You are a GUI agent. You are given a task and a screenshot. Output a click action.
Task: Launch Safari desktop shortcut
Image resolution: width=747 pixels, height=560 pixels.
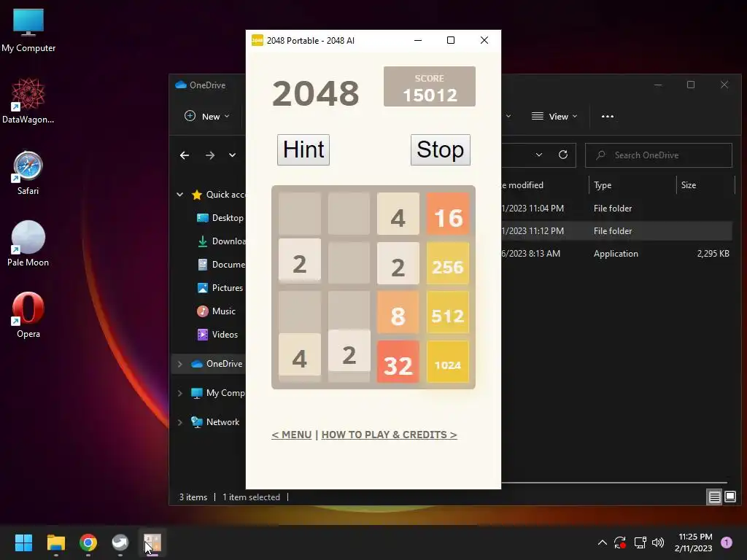pos(28,174)
